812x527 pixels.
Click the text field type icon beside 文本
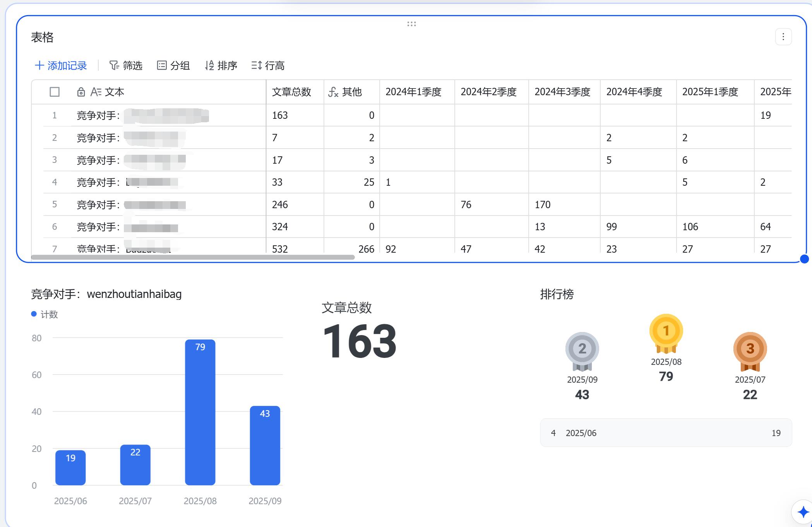coord(97,92)
